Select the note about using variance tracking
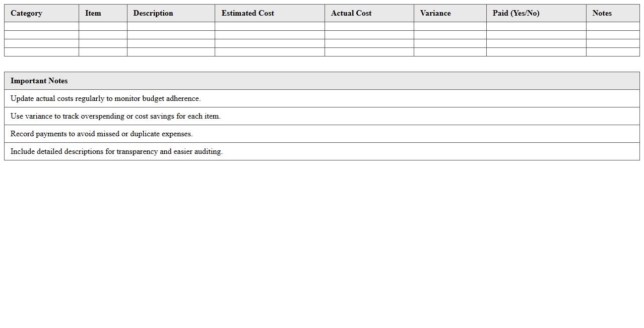Viewport: 644px width, 328px height. click(115, 116)
